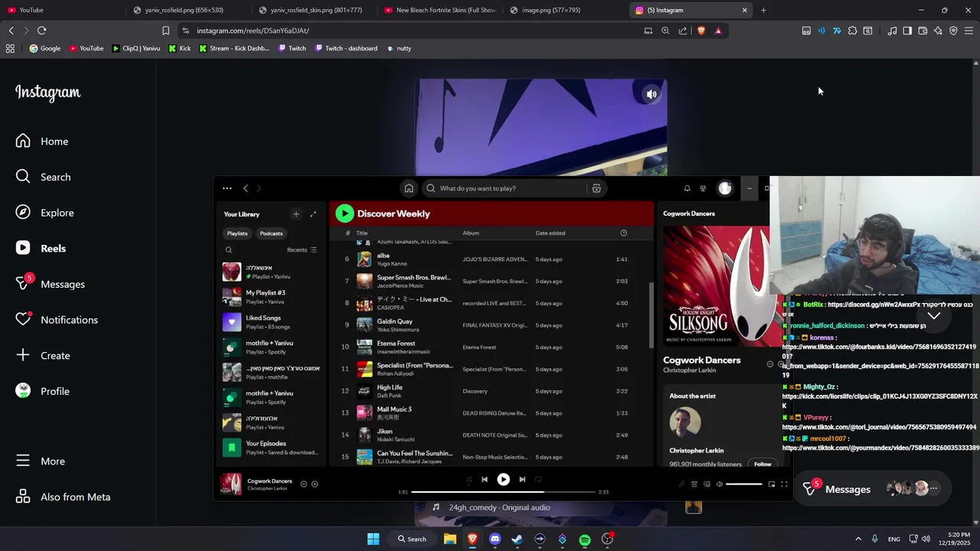Screen dimensions: 980x551
Task: Adjust Spotify volume slider
Action: pyautogui.click(x=743, y=484)
